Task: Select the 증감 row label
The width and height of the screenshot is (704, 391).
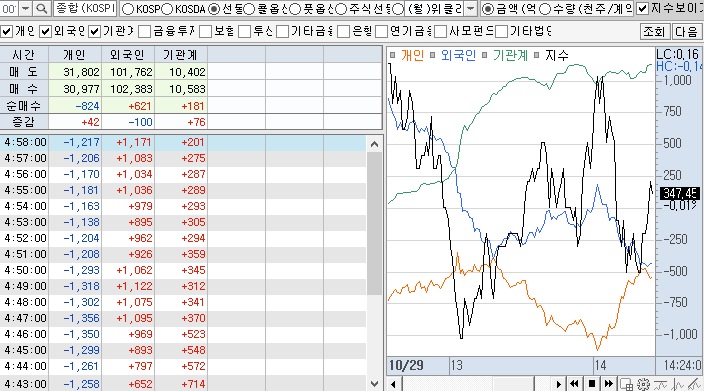Action: pyautogui.click(x=24, y=122)
